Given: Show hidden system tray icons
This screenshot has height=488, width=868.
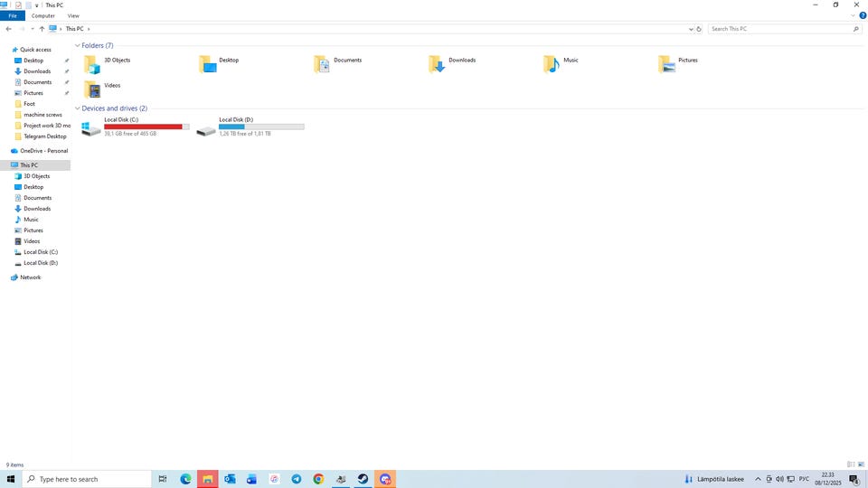Looking at the screenshot, I should point(758,479).
